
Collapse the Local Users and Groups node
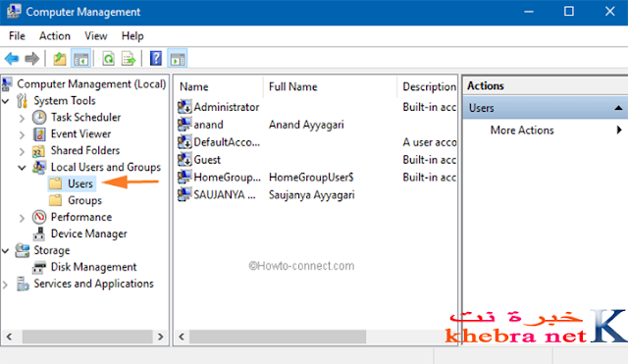[22, 168]
